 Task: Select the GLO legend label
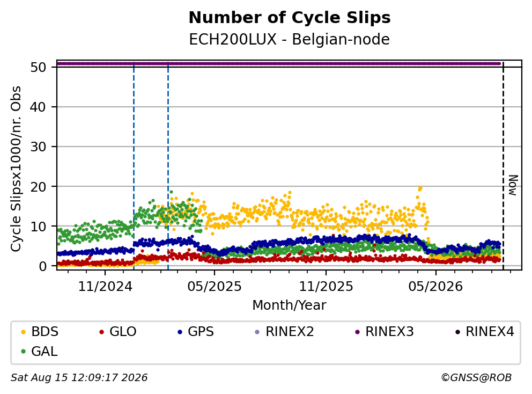tap(123, 332)
